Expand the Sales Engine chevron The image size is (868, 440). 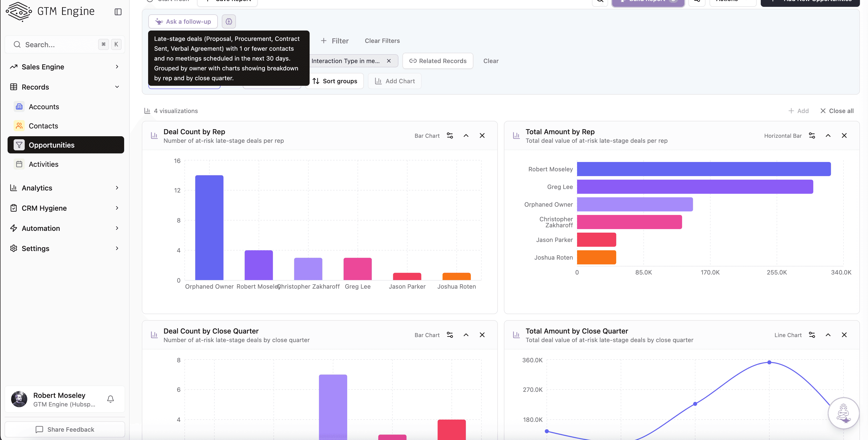117,67
